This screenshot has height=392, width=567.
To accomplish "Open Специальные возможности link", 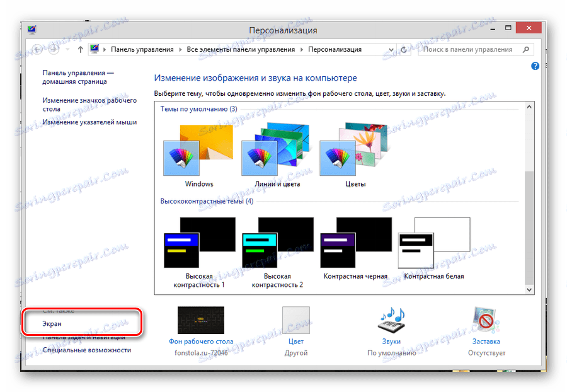I will [87, 350].
